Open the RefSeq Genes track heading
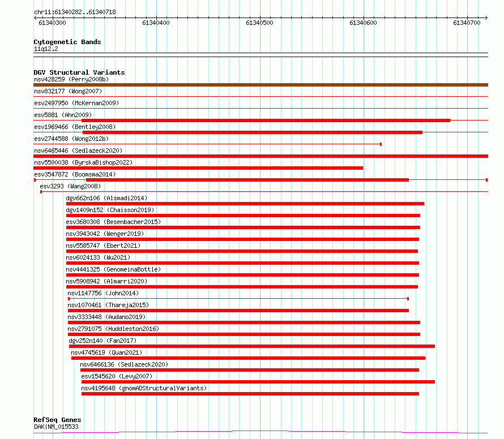504x439 pixels. coord(57,420)
